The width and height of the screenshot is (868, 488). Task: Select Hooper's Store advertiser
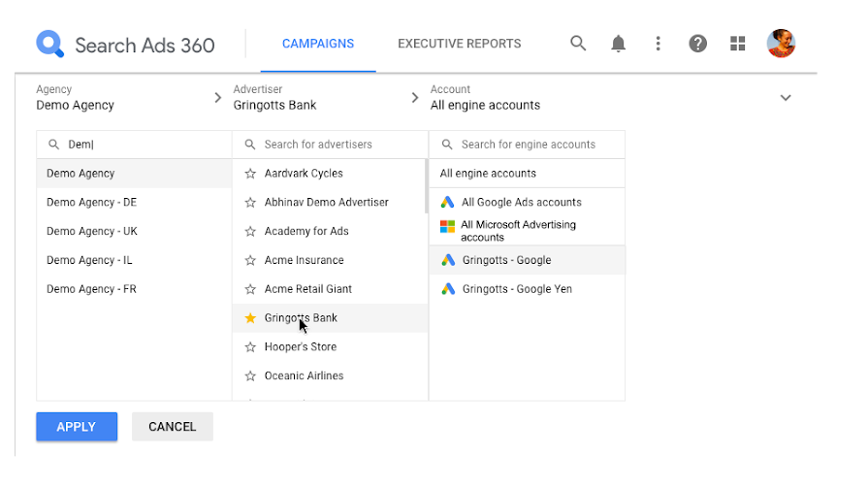[x=300, y=346]
